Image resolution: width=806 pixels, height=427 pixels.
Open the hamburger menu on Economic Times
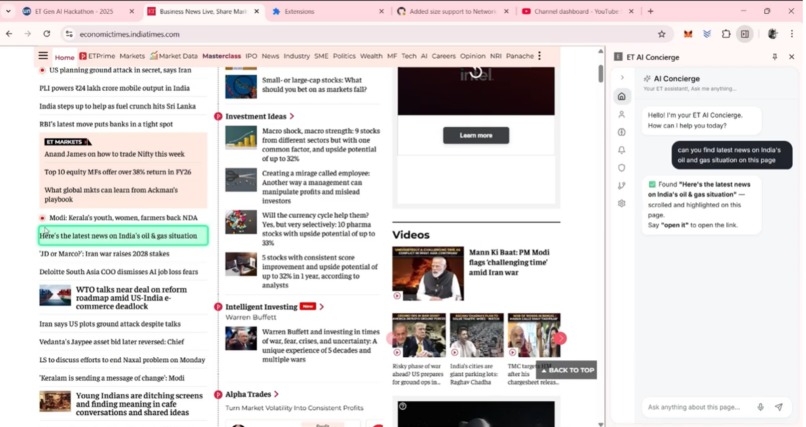click(x=43, y=55)
